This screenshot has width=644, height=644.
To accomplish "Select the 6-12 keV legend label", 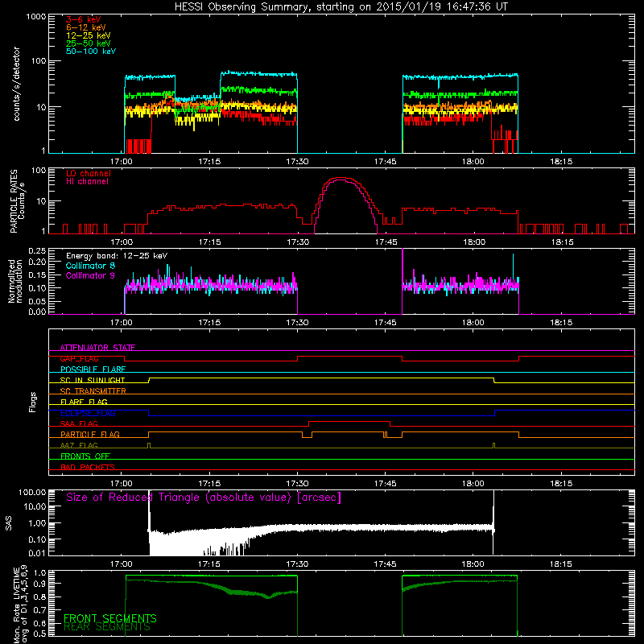I will 86,27.
